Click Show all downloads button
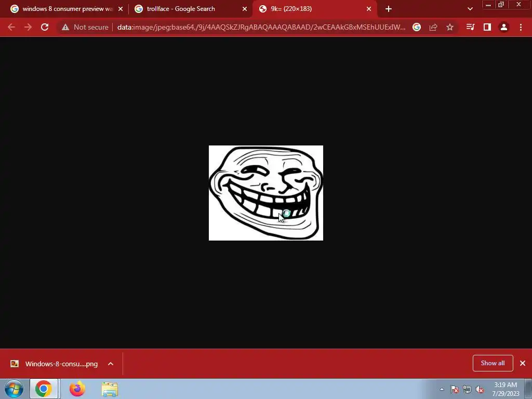This screenshot has height=399, width=532. tap(493, 363)
